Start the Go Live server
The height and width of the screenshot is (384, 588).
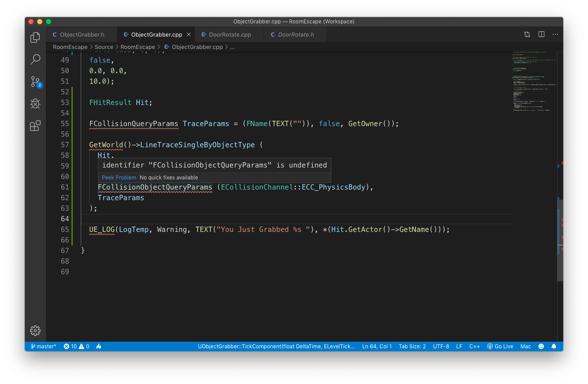point(500,346)
